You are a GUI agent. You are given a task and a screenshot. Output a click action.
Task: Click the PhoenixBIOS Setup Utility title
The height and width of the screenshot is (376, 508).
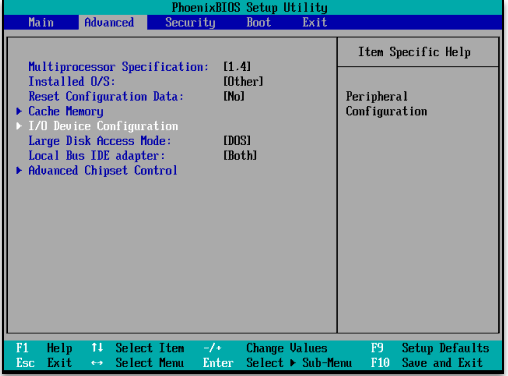pos(250,7)
